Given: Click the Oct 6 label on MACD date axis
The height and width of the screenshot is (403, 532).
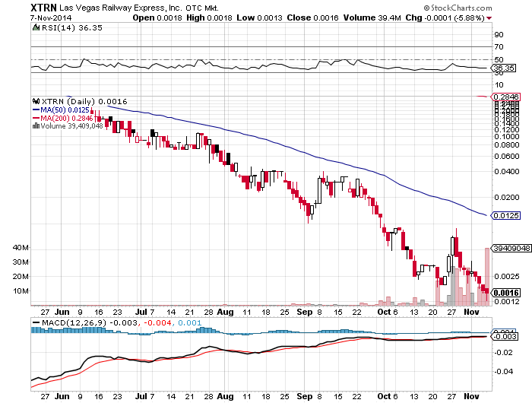Looking at the screenshot, I should tap(387, 396).
